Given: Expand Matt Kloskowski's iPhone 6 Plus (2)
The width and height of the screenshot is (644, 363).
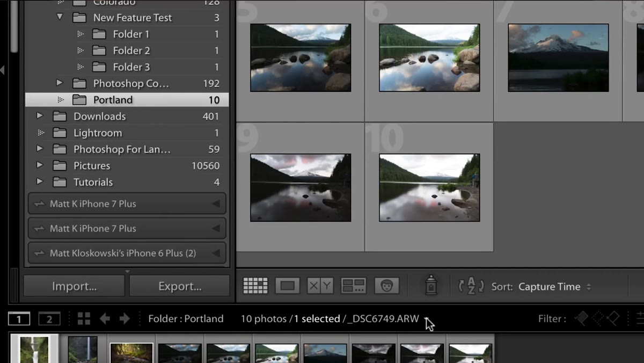Looking at the screenshot, I should 216,253.
